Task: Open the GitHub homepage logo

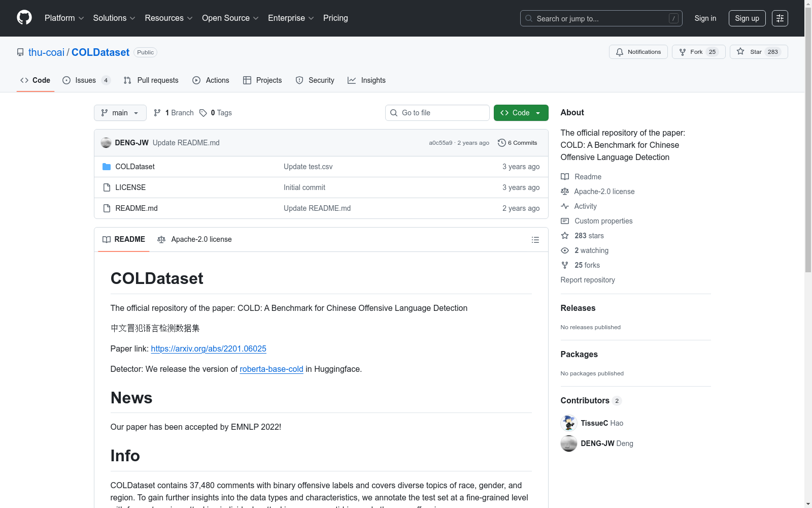Action: tap(24, 18)
